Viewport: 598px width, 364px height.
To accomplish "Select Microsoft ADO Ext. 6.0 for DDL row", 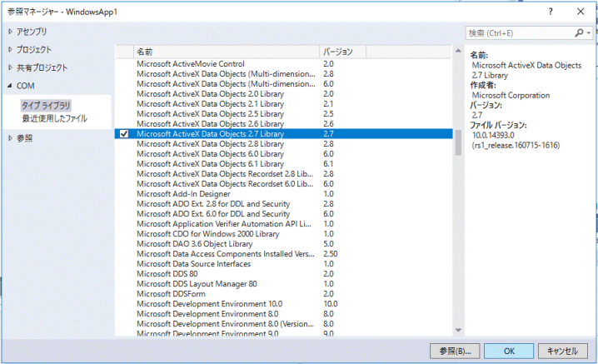I will point(283,214).
